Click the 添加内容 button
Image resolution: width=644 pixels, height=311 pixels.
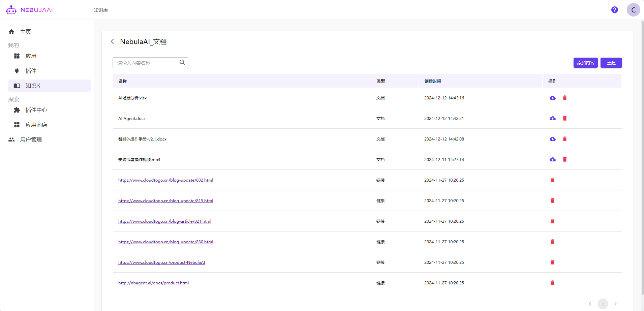click(585, 63)
